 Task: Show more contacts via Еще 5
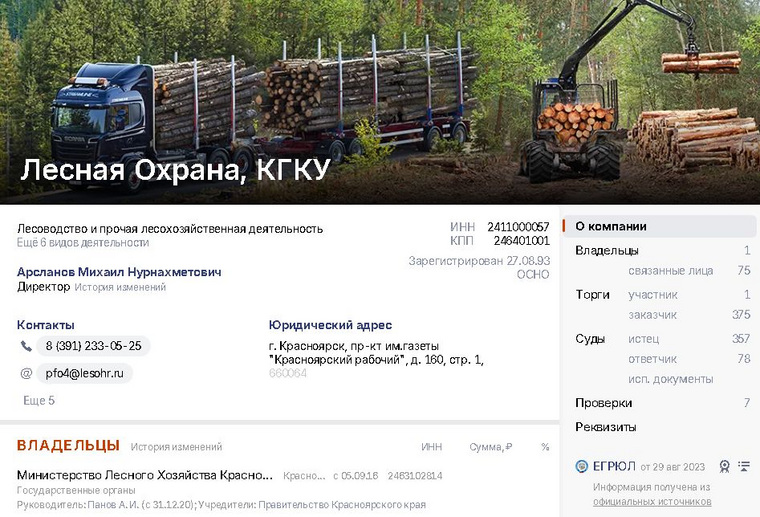39,400
